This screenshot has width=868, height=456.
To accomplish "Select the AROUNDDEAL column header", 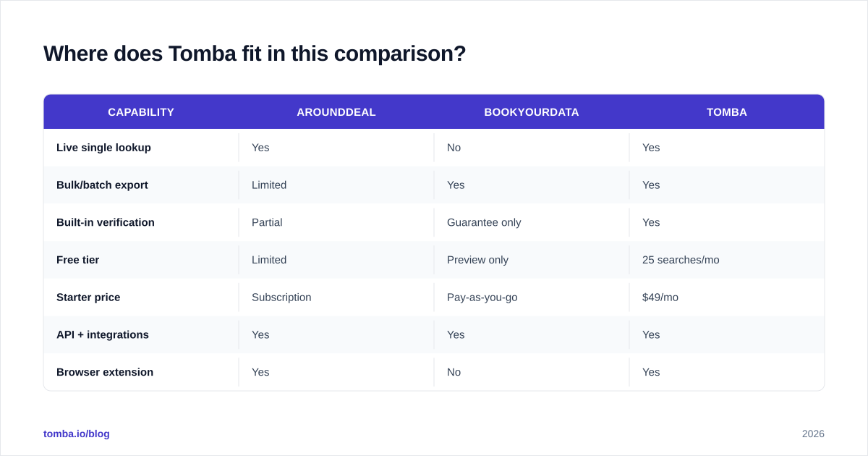I will coord(336,112).
